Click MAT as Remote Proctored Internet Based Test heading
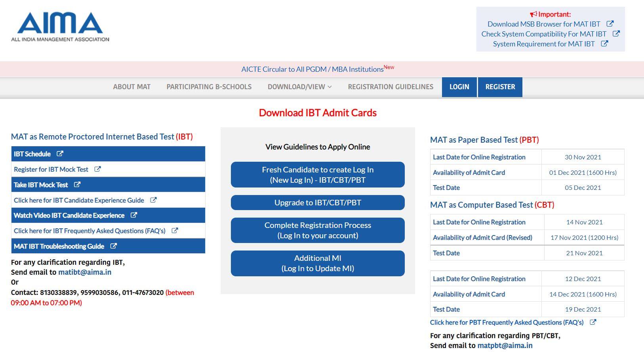This screenshot has width=644, height=352. point(102,136)
